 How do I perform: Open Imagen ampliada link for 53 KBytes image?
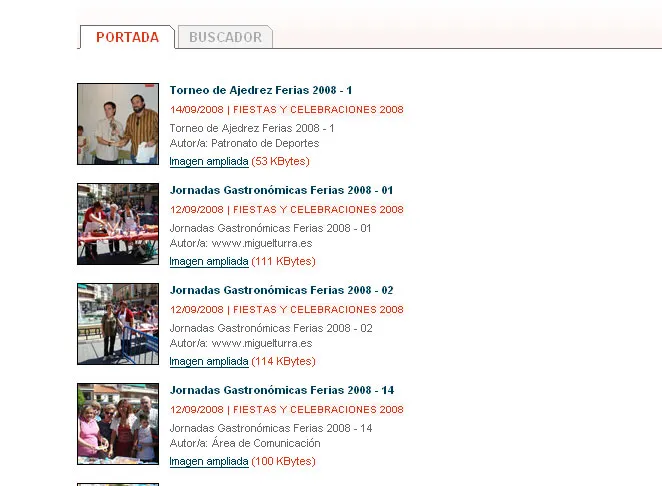point(209,161)
